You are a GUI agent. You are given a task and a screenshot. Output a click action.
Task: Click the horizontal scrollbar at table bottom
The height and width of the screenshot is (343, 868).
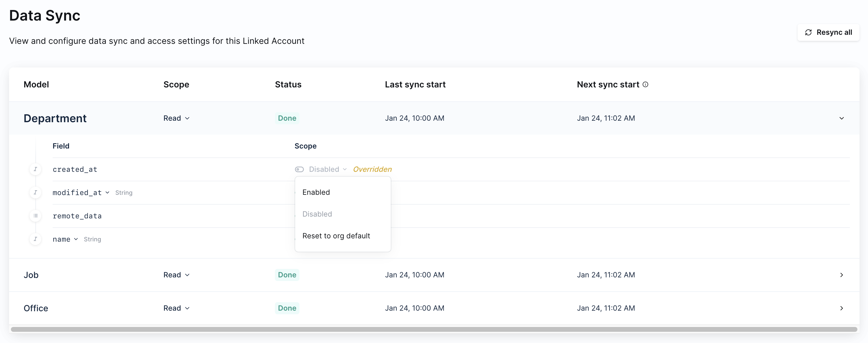pos(434,329)
